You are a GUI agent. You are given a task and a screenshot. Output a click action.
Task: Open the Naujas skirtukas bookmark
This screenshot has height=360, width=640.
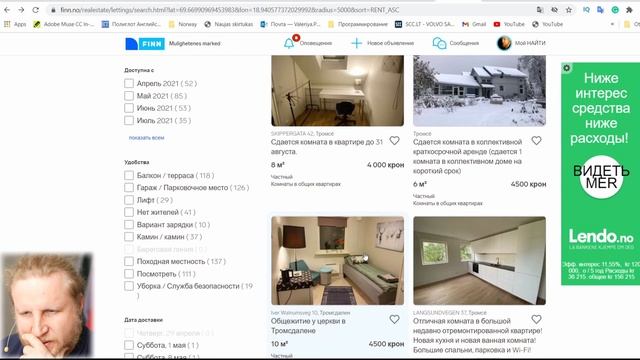229,24
